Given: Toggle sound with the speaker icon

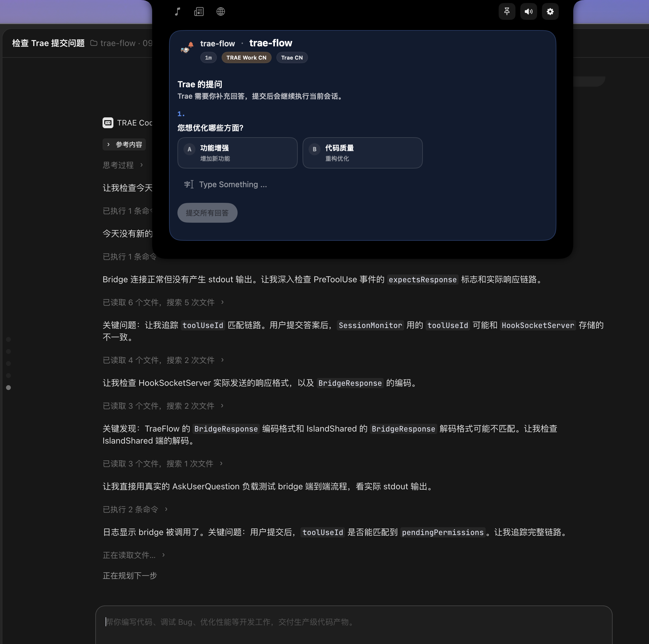Looking at the screenshot, I should click(529, 12).
